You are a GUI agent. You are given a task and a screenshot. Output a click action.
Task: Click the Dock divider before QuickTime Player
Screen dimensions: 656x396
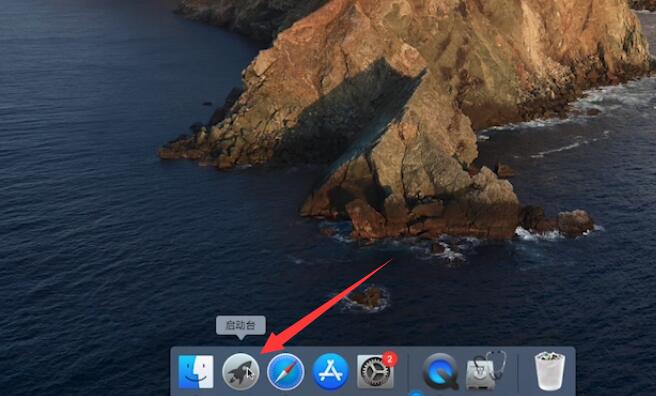pos(408,372)
